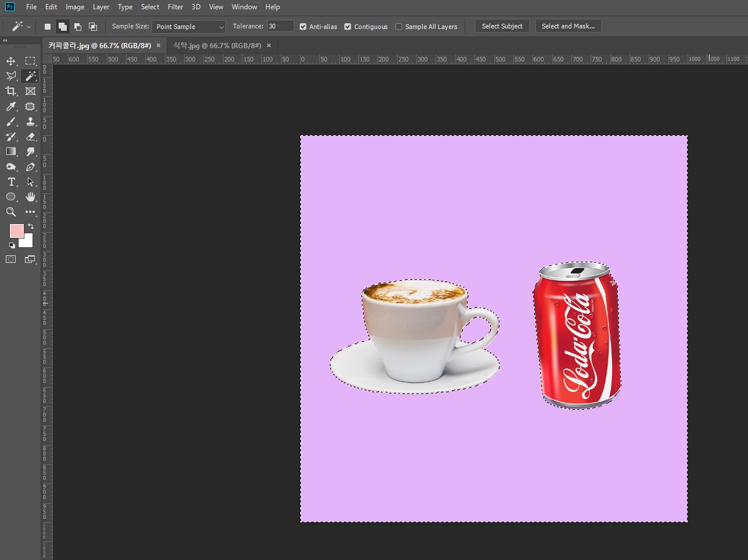The image size is (748, 560).
Task: Select the Smudge tool
Action: click(30, 151)
